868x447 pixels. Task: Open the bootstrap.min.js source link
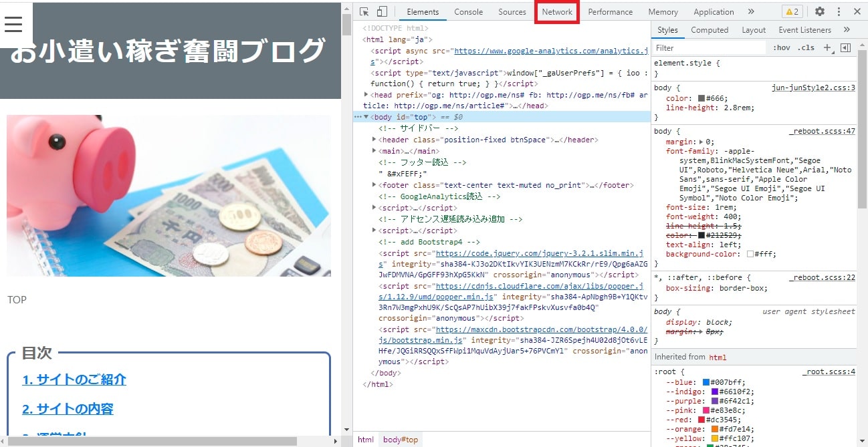pos(541,329)
